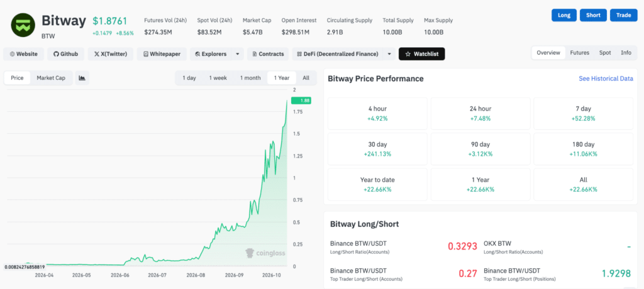Click the 0.27 top trader accounts value
Image resolution: width=644 pixels, height=289 pixels.
click(468, 273)
